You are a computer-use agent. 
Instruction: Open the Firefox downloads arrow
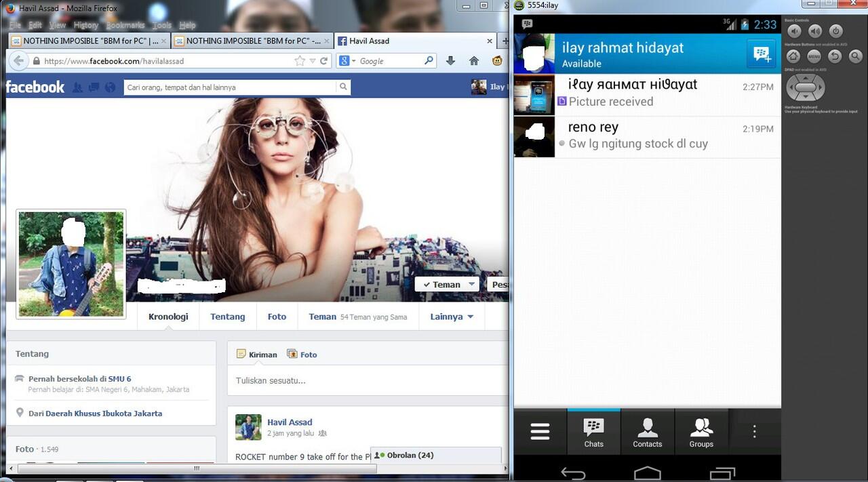(450, 61)
